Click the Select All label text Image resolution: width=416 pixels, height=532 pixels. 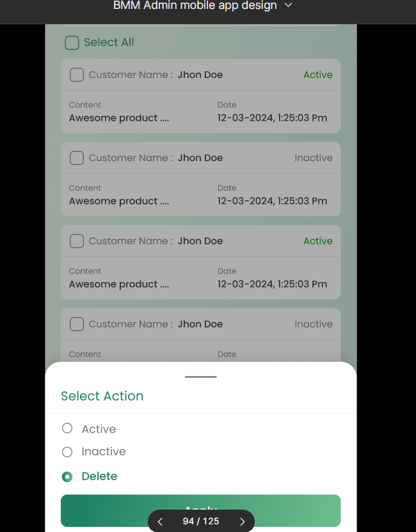[x=109, y=42]
